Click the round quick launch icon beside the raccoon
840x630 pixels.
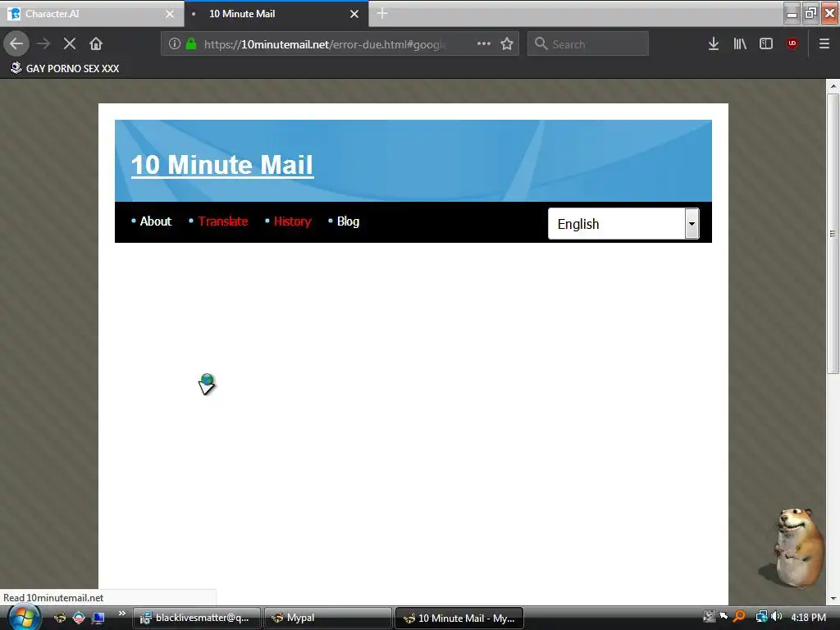(x=79, y=618)
